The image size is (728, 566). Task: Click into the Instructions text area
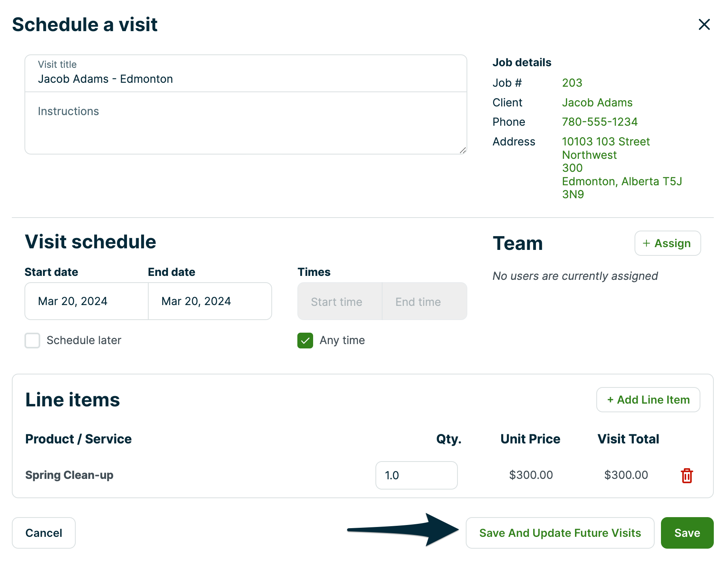coord(245,126)
